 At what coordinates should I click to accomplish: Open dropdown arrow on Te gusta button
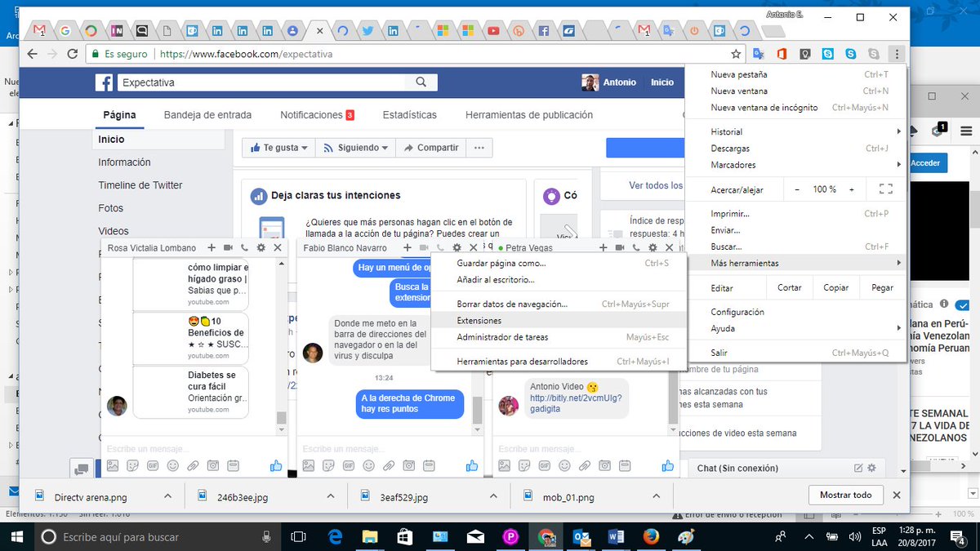pos(305,149)
